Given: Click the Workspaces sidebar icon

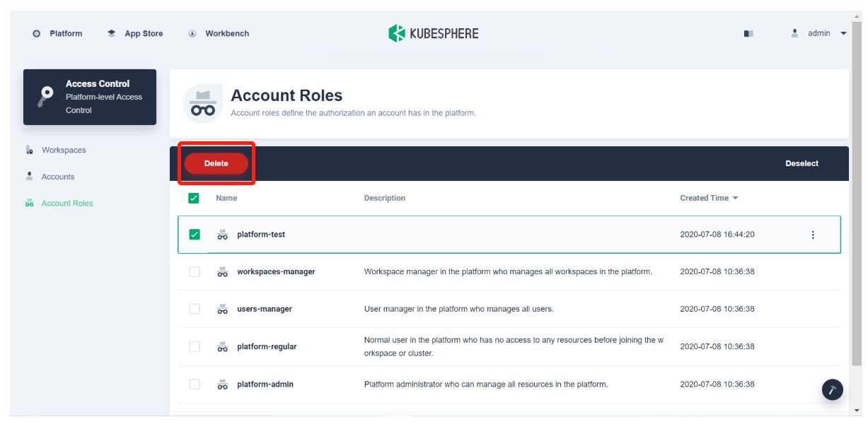Looking at the screenshot, I should (30, 151).
